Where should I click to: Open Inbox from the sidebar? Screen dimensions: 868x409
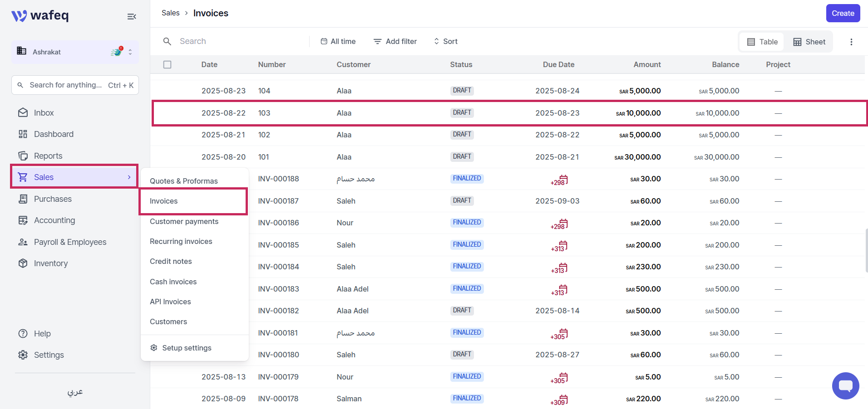[x=44, y=113]
